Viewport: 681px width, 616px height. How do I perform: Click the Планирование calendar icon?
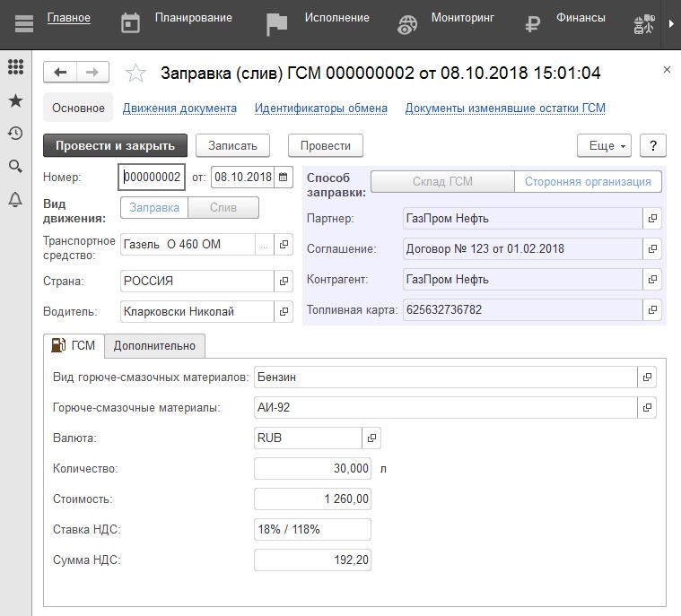pyautogui.click(x=130, y=23)
